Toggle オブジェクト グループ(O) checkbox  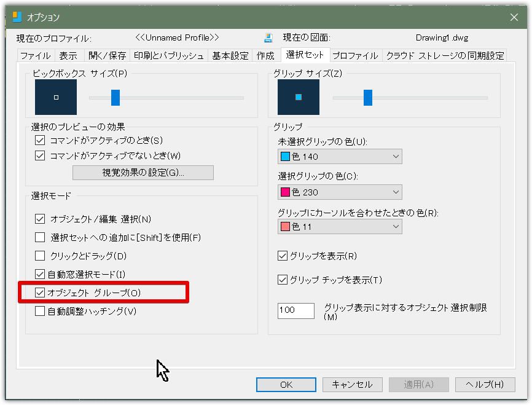point(41,293)
